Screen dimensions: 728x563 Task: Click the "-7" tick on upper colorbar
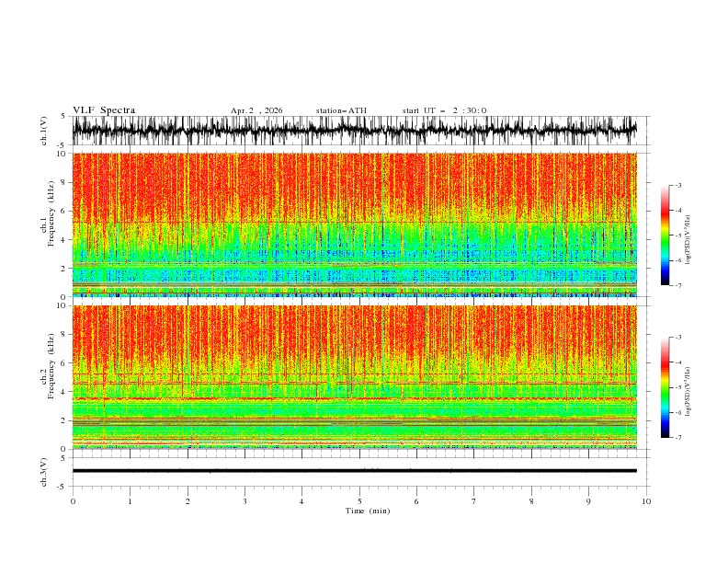[677, 285]
